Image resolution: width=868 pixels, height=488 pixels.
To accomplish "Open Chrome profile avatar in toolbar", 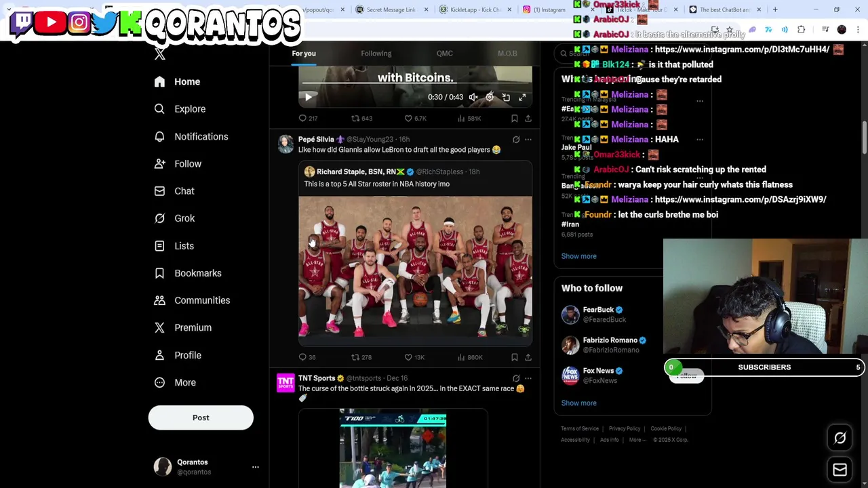I will [x=842, y=30].
